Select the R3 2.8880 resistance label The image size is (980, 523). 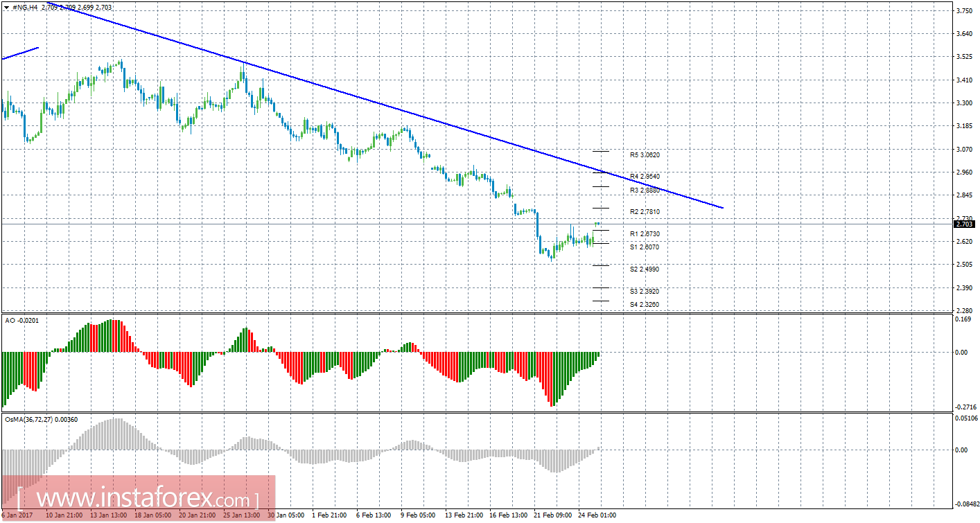[645, 190]
